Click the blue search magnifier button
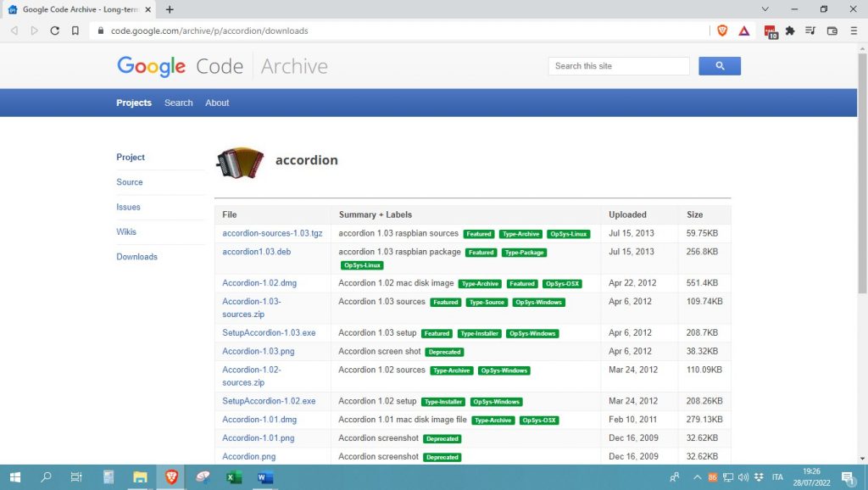Viewport: 868px width, 490px height. point(719,66)
